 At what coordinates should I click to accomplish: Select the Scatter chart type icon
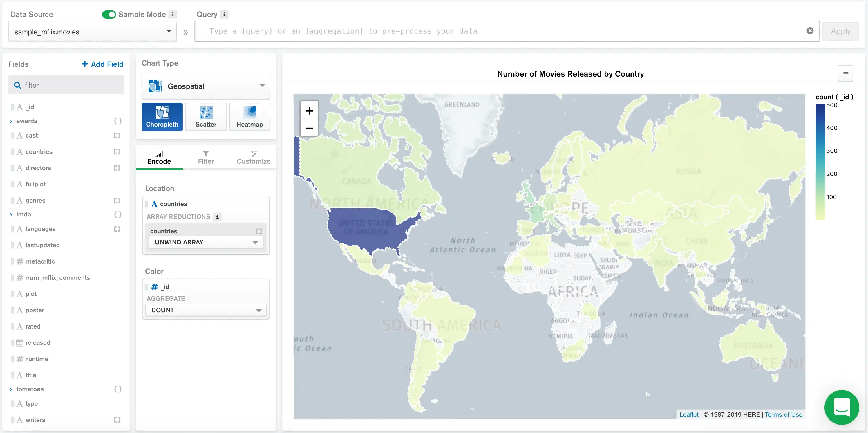pyautogui.click(x=206, y=117)
